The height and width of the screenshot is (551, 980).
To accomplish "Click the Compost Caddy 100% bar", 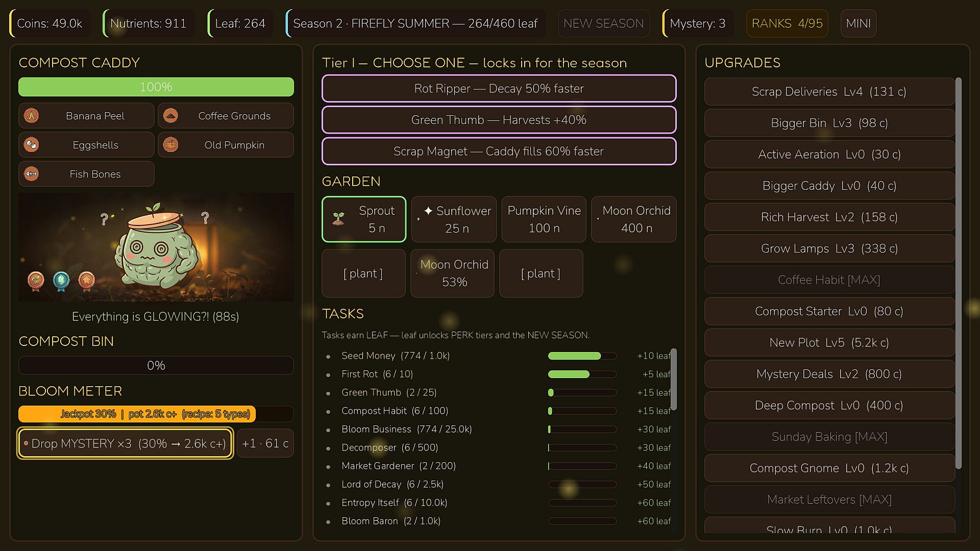I will 156,87.
